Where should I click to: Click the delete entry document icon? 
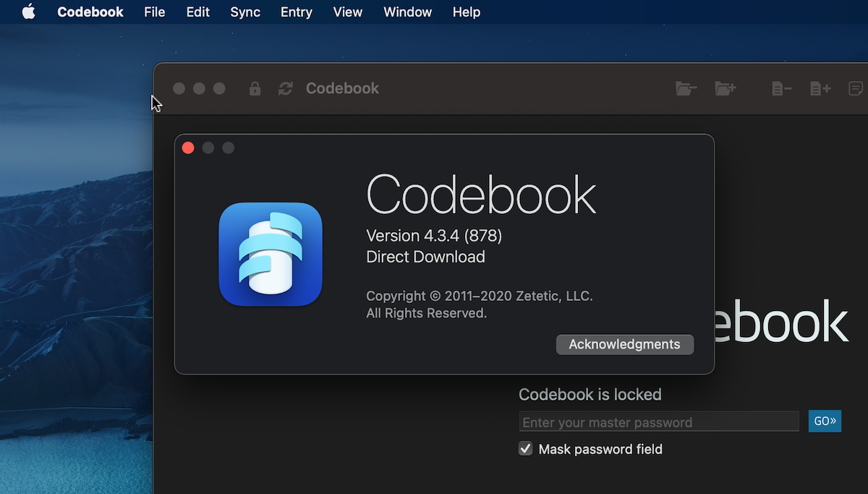pos(781,88)
